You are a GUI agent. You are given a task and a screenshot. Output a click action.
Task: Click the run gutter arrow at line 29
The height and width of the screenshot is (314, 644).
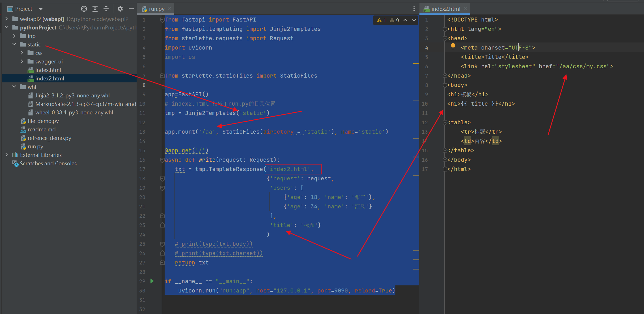152,281
